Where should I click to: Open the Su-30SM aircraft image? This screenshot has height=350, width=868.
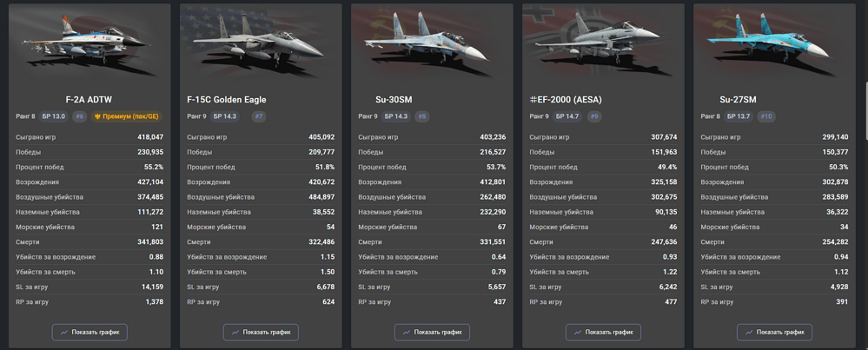426,42
